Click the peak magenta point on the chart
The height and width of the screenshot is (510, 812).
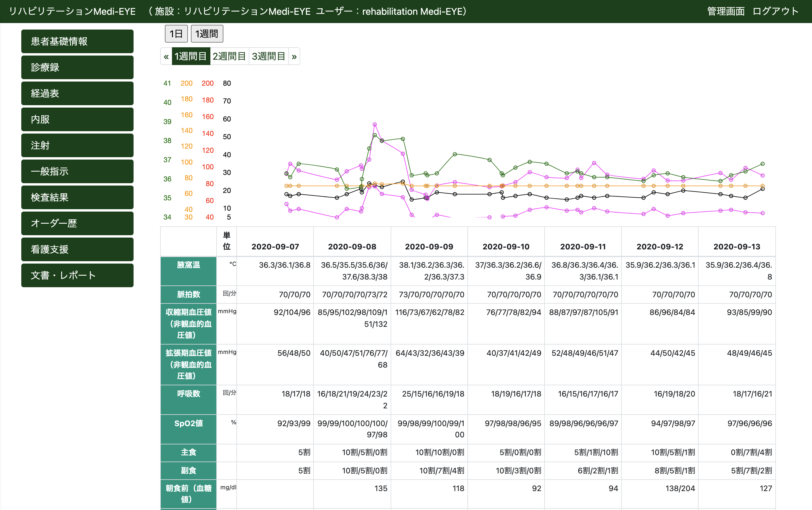click(x=375, y=124)
